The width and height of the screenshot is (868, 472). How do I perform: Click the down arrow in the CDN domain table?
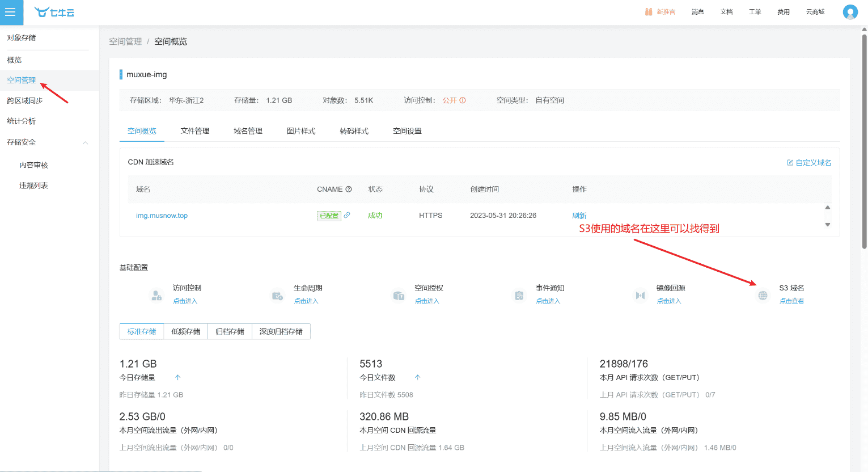(828, 225)
